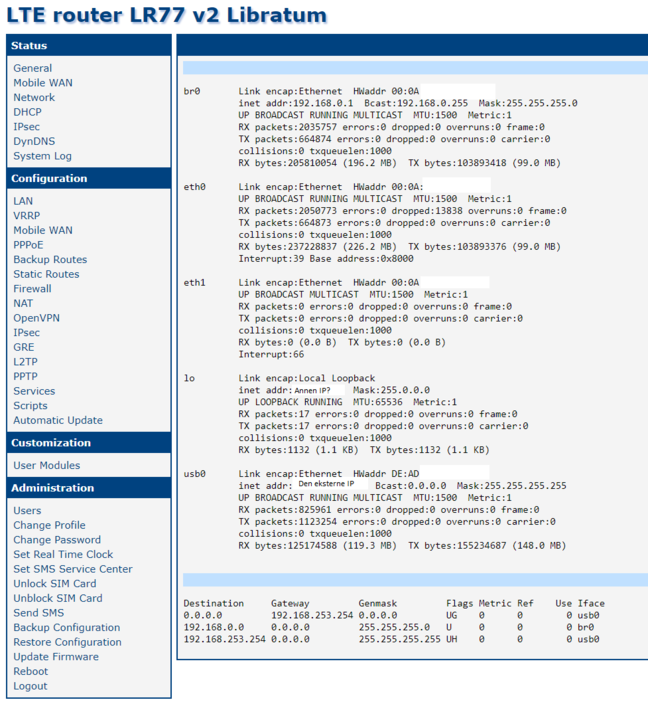Select genmask 255.255.255.255 in route table
Viewport: 648px width, 720px height.
click(400, 639)
